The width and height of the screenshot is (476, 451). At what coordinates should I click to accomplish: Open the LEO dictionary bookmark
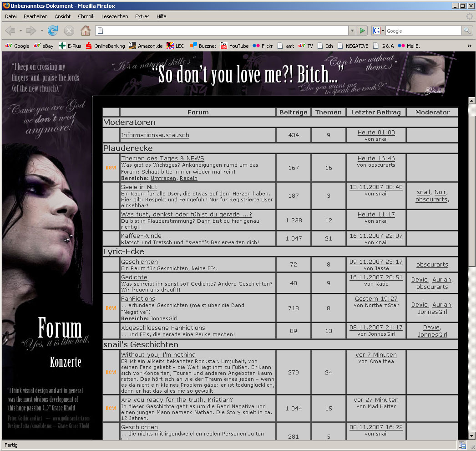click(176, 46)
